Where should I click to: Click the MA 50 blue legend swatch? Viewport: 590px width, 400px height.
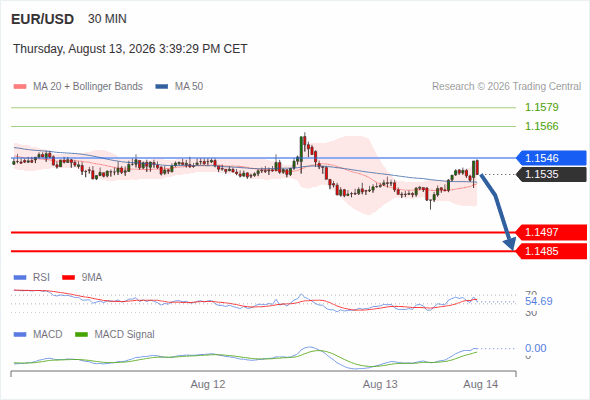point(162,87)
